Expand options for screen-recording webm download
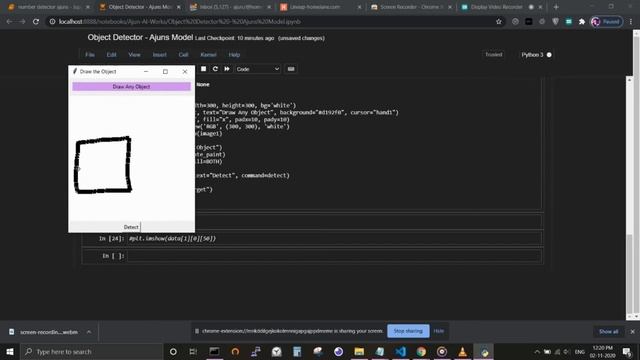 tap(89, 332)
